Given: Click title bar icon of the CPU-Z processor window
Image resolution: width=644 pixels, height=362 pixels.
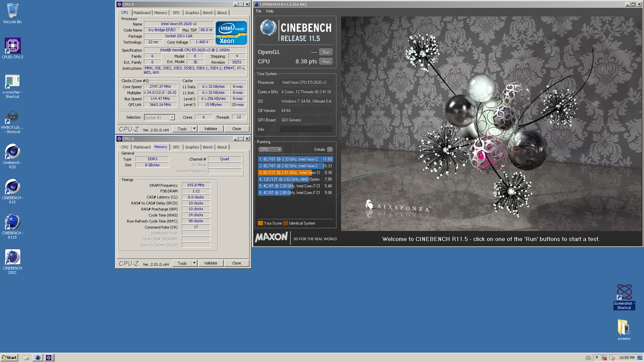Looking at the screenshot, I should (x=119, y=4).
